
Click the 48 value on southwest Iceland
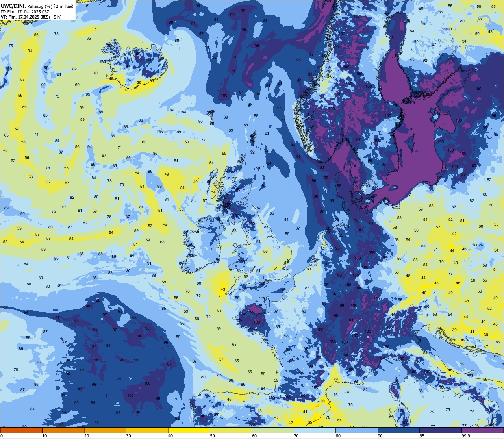(111, 79)
